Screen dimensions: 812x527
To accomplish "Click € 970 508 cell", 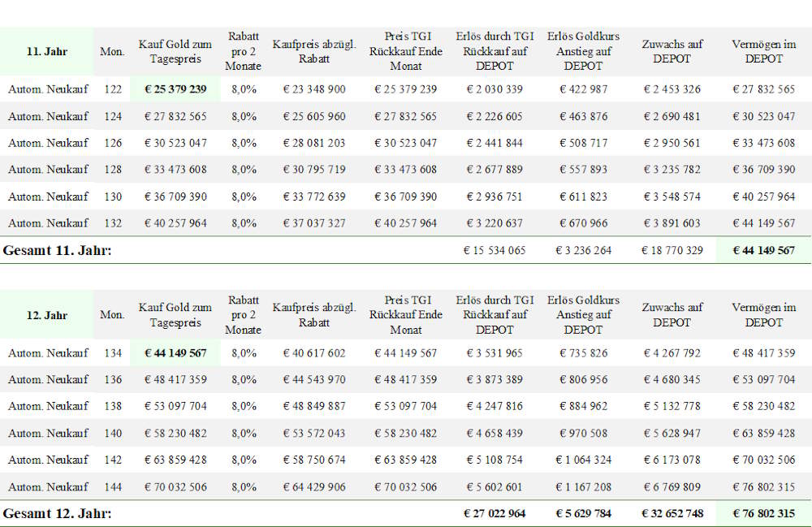I will 584,434.
